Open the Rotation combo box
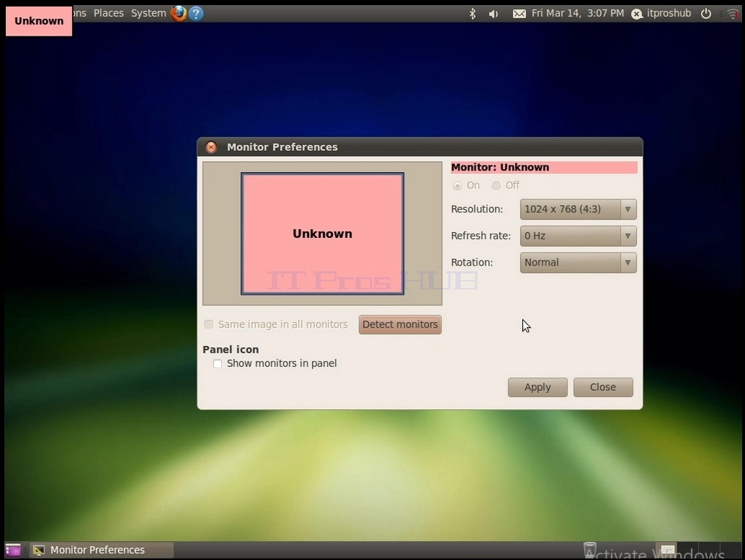 tap(578, 263)
